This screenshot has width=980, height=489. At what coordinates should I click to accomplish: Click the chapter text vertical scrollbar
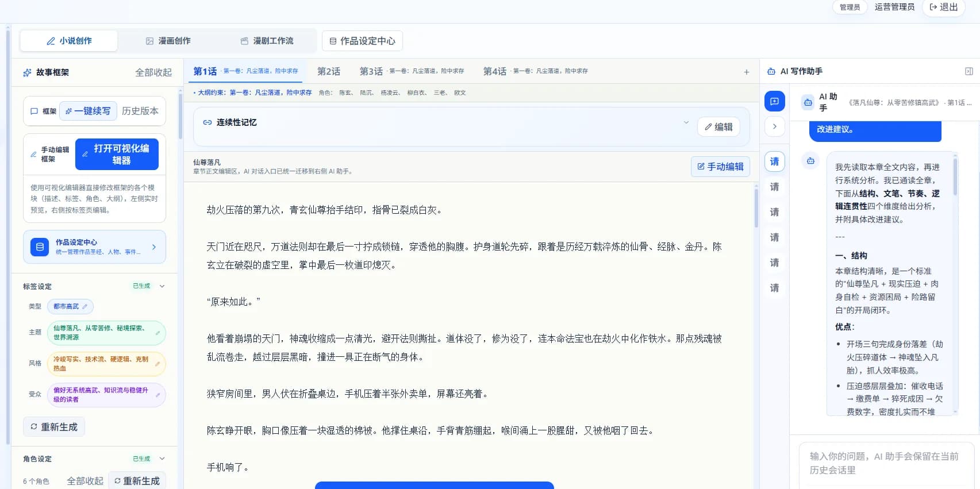[x=756, y=207]
